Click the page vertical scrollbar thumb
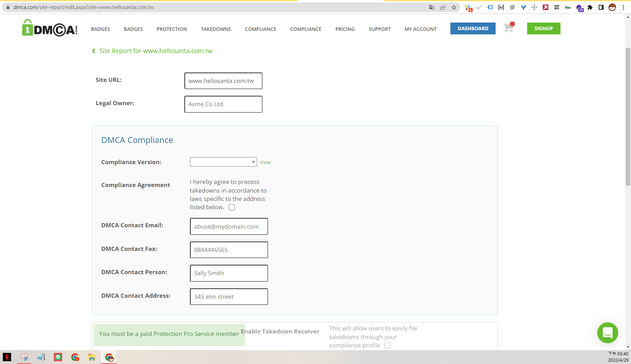This screenshot has height=364, width=631. (x=628, y=116)
